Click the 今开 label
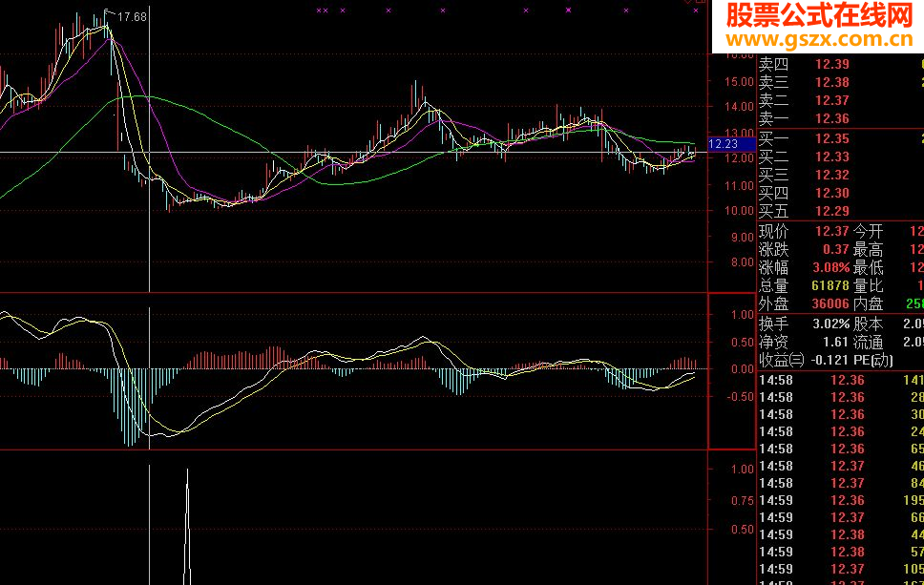Image resolution: width=924 pixels, height=585 pixels. click(x=868, y=232)
